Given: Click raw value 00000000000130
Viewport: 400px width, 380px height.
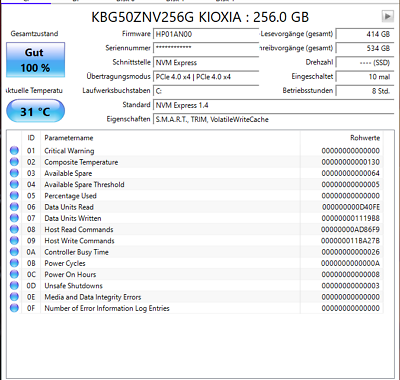Looking at the screenshot, I should click(x=351, y=162).
